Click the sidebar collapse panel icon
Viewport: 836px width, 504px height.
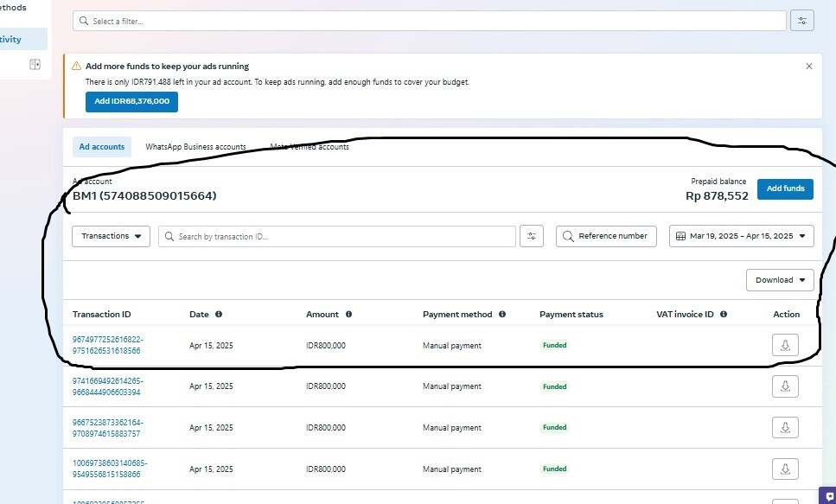tap(35, 64)
